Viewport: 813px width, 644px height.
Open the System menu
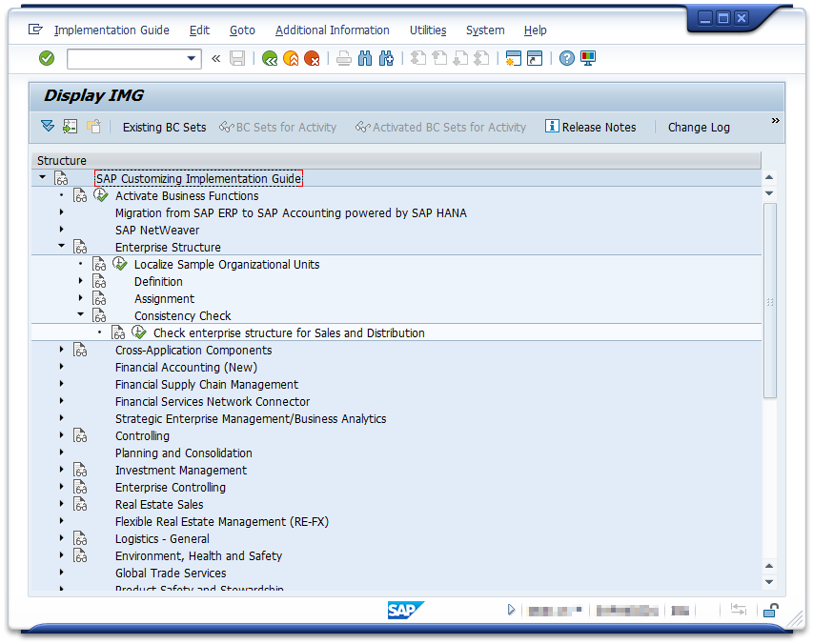(x=485, y=30)
